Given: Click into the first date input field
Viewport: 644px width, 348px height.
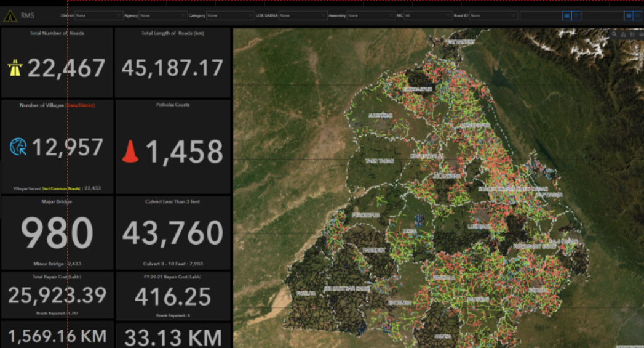Looking at the screenshot, I should coord(541,15).
